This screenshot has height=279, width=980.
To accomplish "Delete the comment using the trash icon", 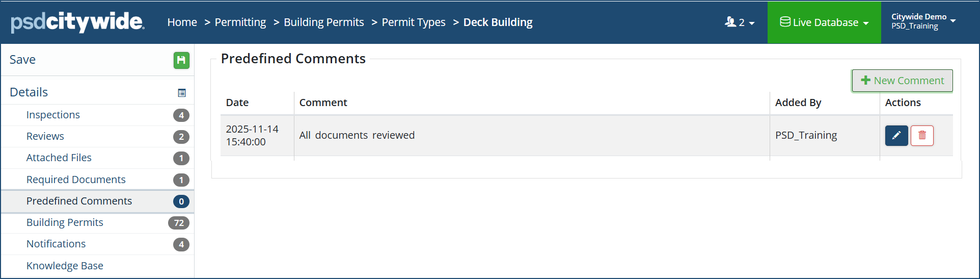I will click(922, 136).
